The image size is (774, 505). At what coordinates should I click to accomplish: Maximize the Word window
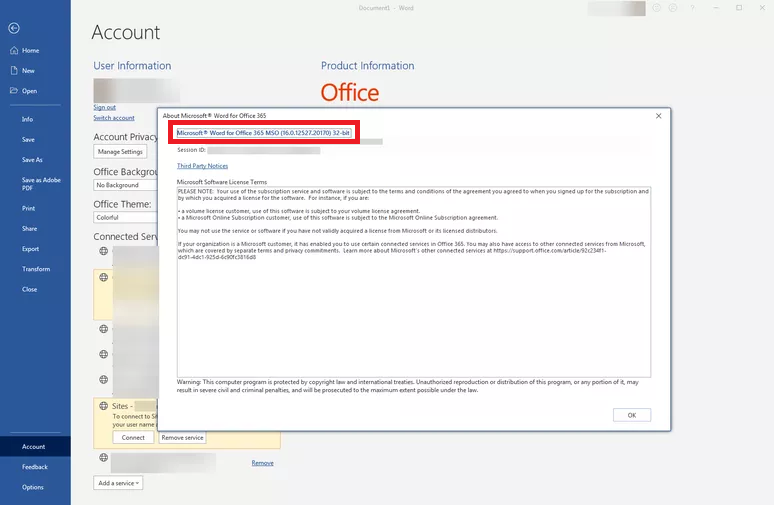point(739,8)
